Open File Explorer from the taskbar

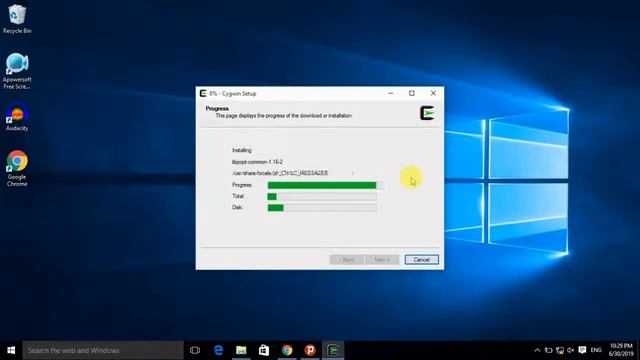point(241,350)
